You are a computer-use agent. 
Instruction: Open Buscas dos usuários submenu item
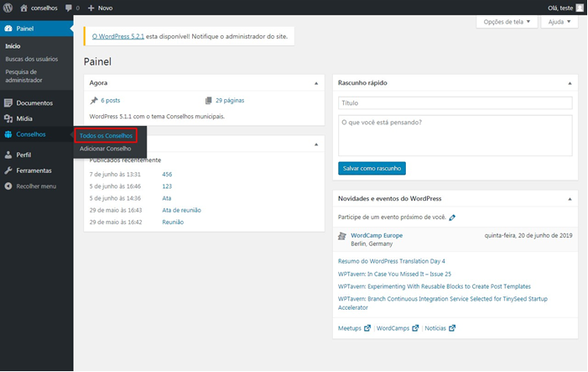[32, 59]
